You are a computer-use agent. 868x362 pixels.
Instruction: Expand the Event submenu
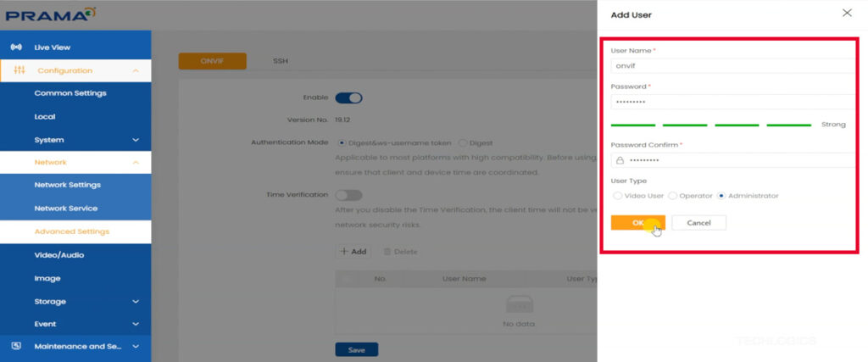136,324
